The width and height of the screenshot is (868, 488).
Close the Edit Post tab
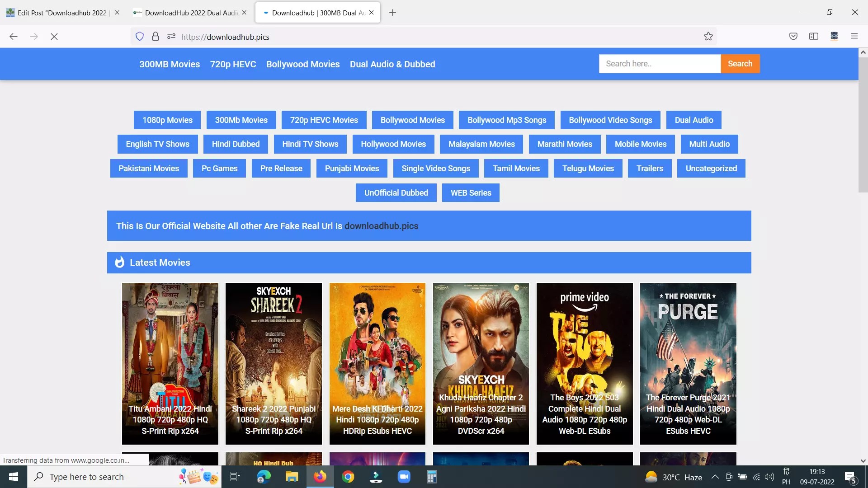[x=117, y=13]
